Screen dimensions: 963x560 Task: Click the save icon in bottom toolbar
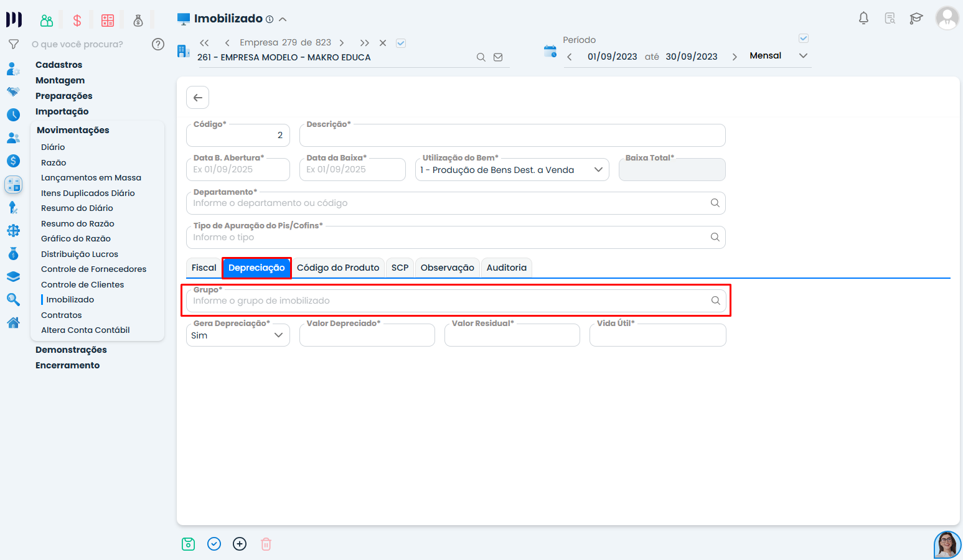188,544
